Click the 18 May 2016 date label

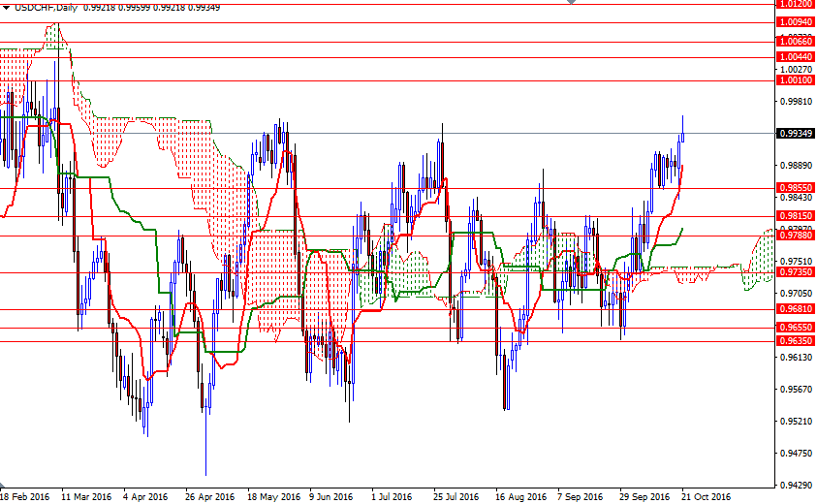(273, 496)
